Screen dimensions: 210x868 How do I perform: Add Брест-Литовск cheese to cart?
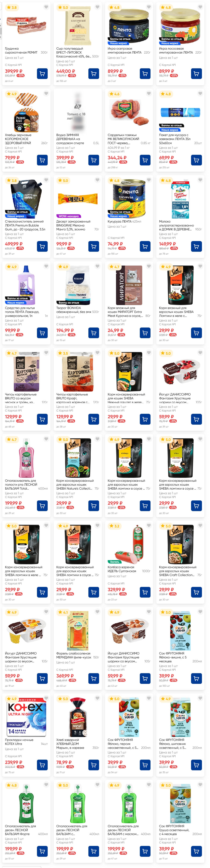pyautogui.click(x=93, y=74)
